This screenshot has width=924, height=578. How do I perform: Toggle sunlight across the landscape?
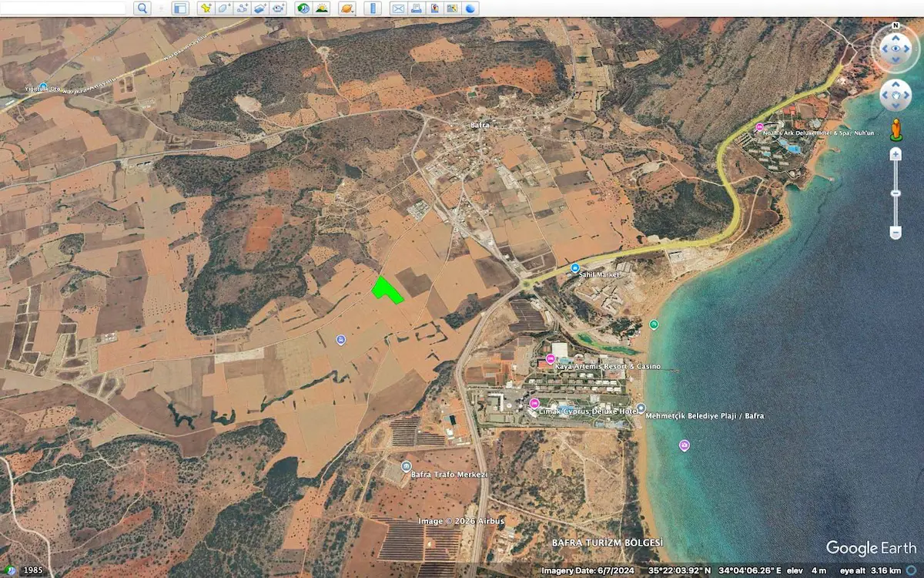click(x=322, y=8)
